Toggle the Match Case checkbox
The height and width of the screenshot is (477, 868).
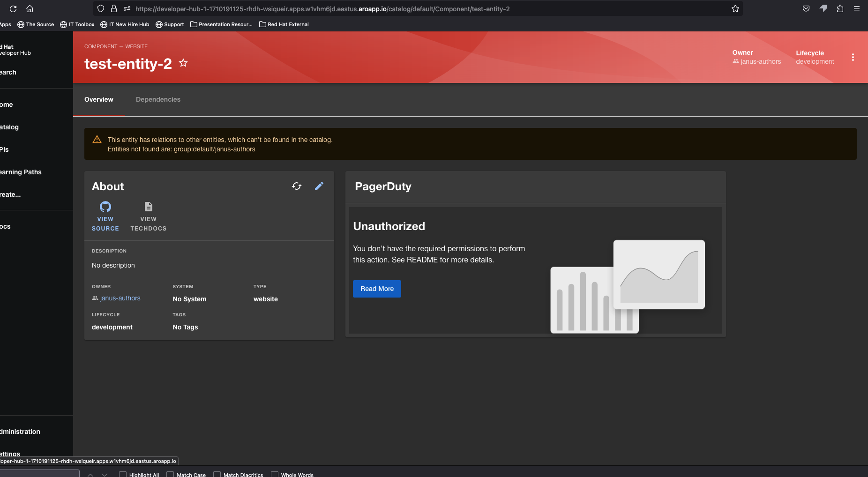[x=171, y=474]
